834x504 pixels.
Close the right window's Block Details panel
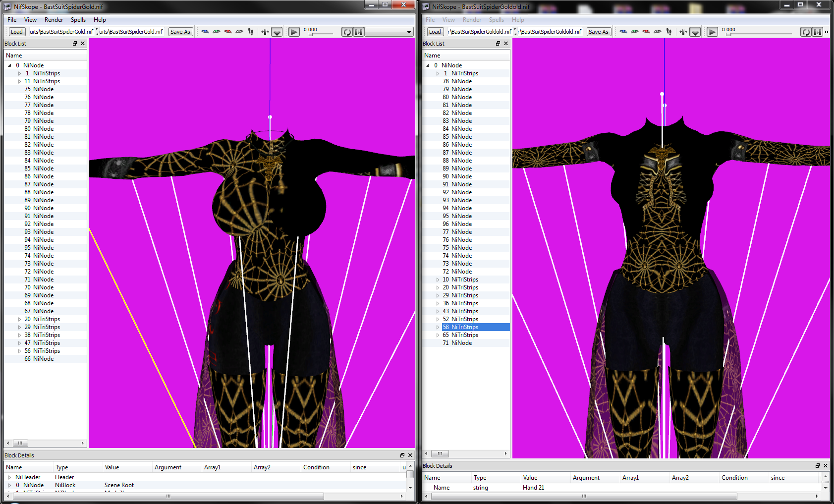pyautogui.click(x=826, y=466)
